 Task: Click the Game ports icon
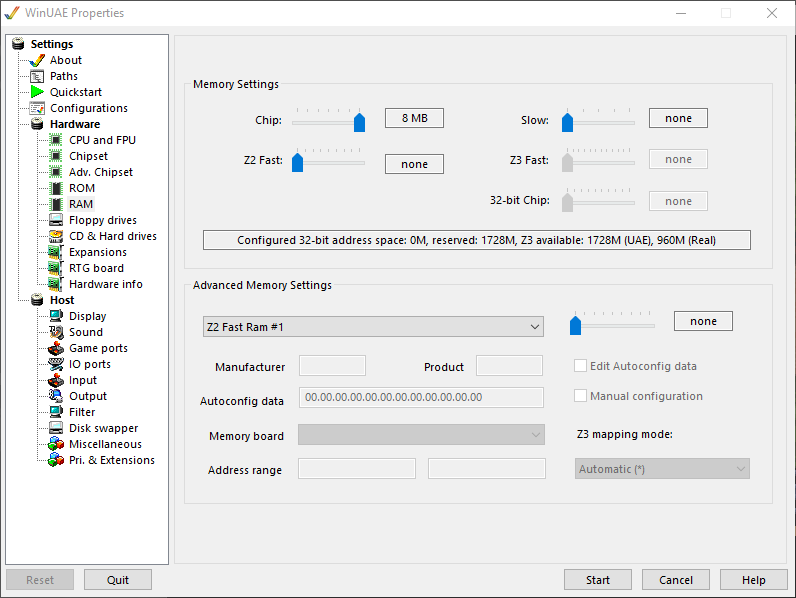56,348
